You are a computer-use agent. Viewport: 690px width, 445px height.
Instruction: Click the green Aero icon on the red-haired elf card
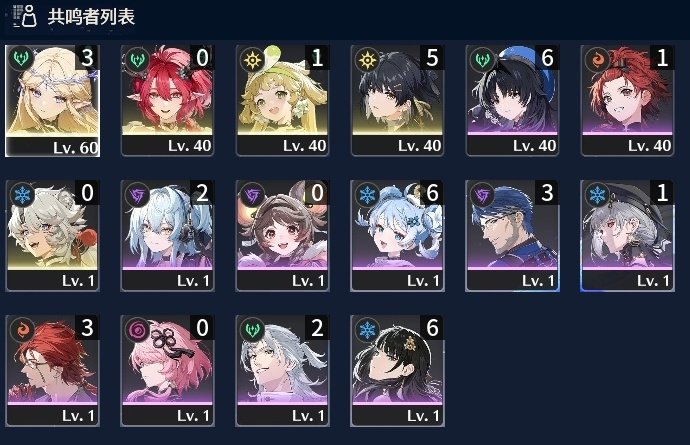136,59
